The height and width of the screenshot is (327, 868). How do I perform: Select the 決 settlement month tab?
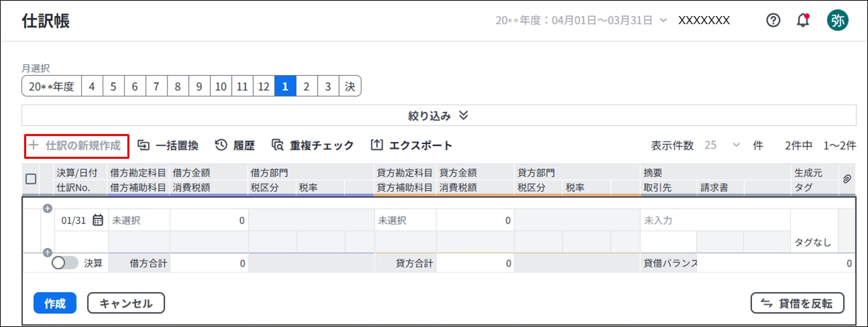[349, 86]
